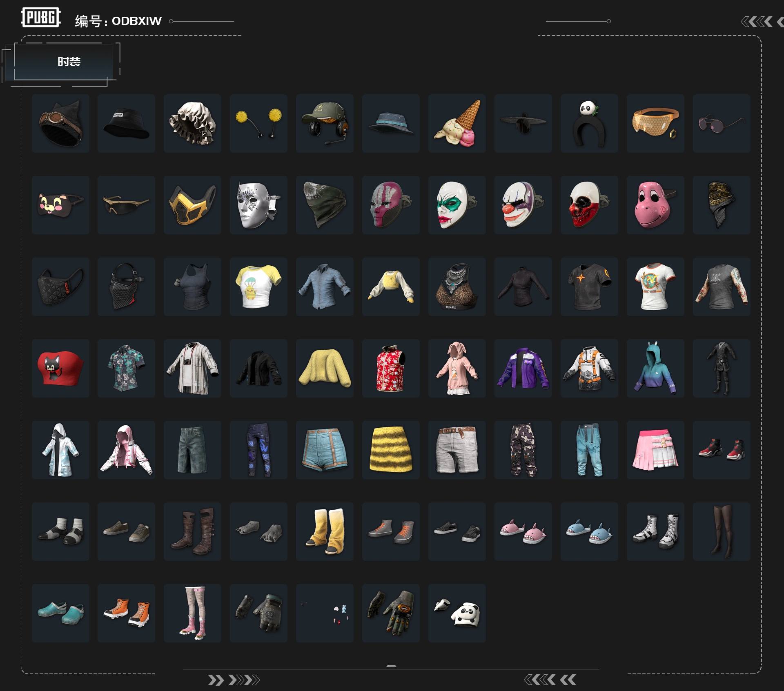The image size is (784, 691).
Task: Choose the camouflage cargo pants
Action: coord(523,450)
